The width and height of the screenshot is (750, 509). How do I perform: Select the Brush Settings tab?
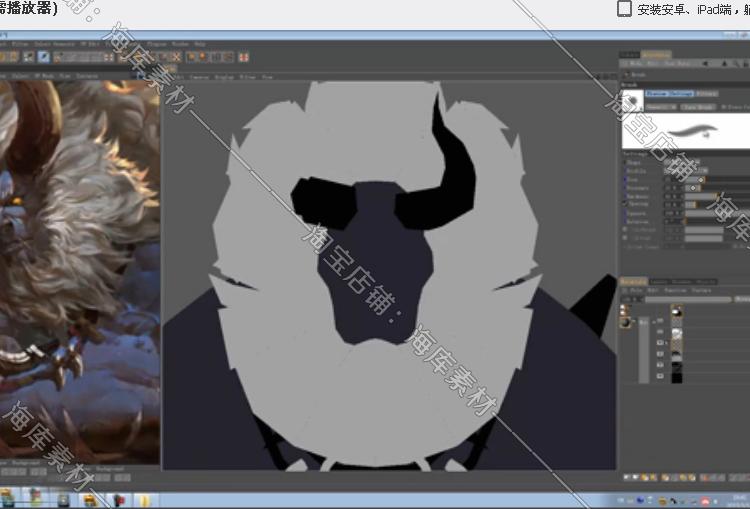coord(669,94)
